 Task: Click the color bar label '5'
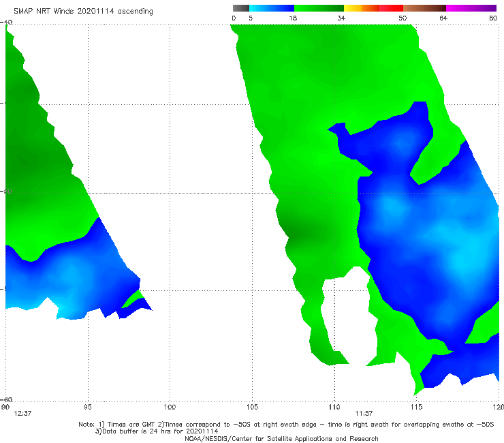coord(251,18)
